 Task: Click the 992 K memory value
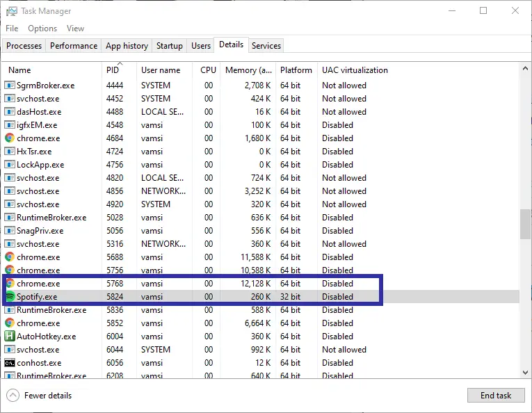click(x=261, y=350)
